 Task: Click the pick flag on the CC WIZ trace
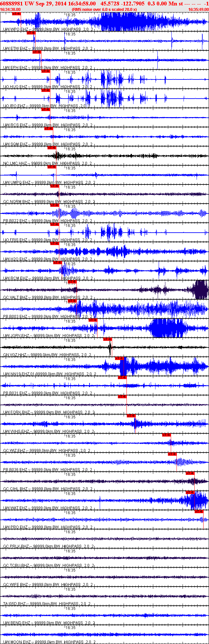pyautogui.click(x=167, y=435)
